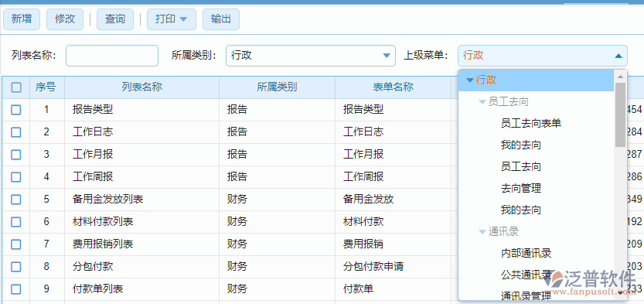Click the 修改 button
Screen dimensions: 644x304
(x=65, y=19)
